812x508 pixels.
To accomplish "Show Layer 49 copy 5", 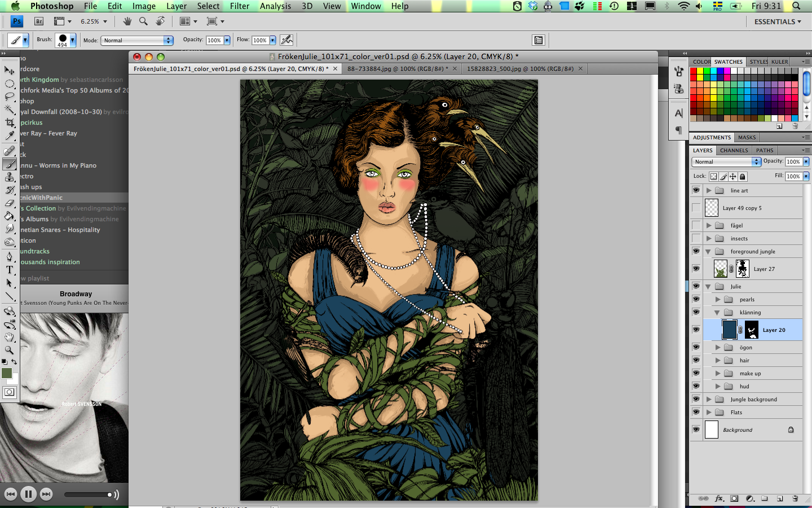I will pos(696,208).
